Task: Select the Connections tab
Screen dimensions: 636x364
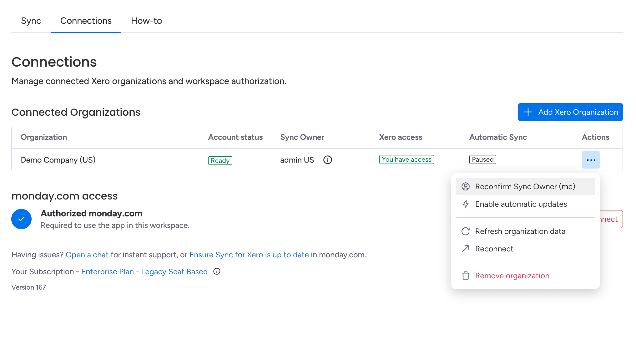Action: [86, 21]
